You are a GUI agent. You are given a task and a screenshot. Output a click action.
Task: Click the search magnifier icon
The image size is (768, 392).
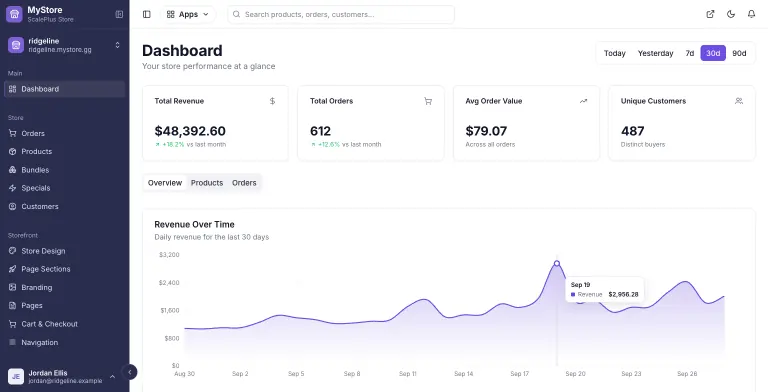(x=237, y=14)
